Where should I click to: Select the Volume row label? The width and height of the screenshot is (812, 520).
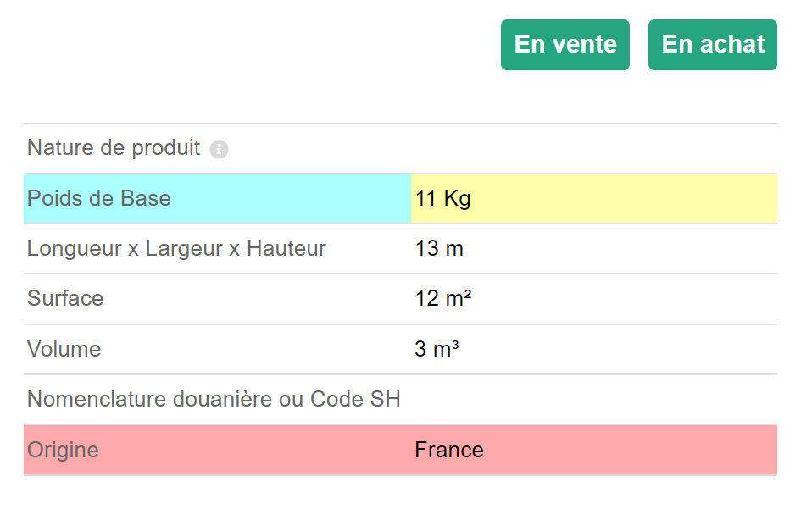pos(64,349)
